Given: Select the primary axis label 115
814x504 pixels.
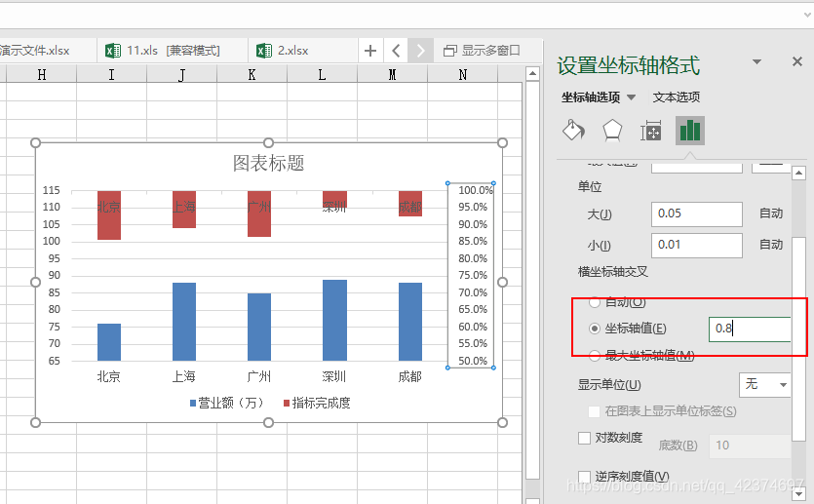Looking at the screenshot, I should click(x=52, y=190).
